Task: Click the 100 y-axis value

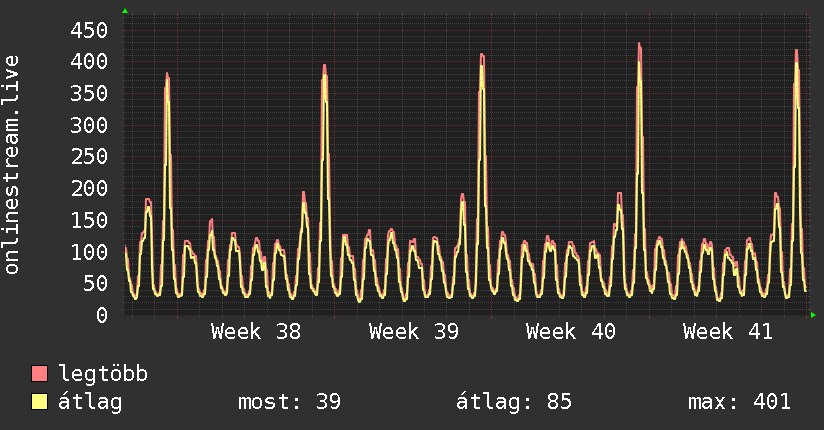Action: (89, 252)
